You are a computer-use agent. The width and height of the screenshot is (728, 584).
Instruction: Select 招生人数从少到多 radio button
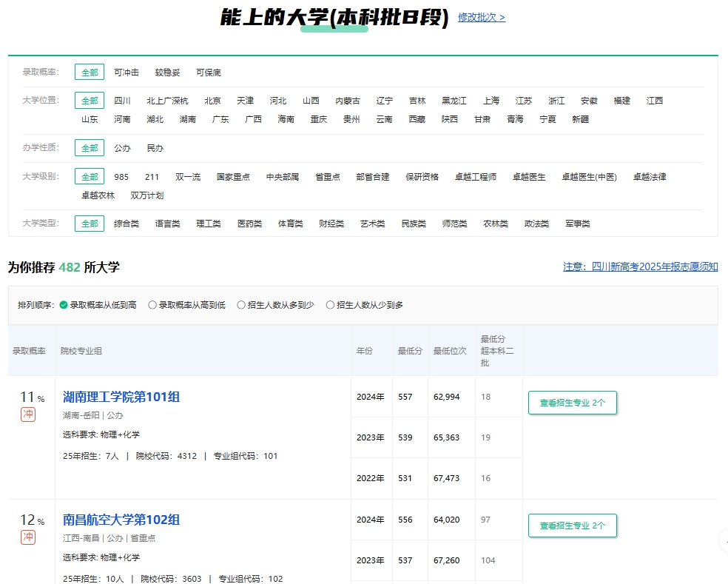330,305
